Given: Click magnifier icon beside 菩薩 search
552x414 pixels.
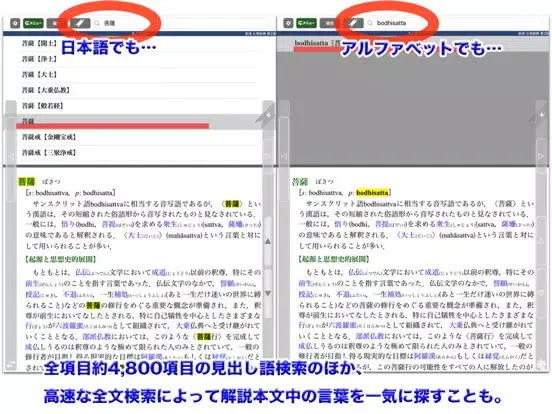Looking at the screenshot, I should pos(97,23).
